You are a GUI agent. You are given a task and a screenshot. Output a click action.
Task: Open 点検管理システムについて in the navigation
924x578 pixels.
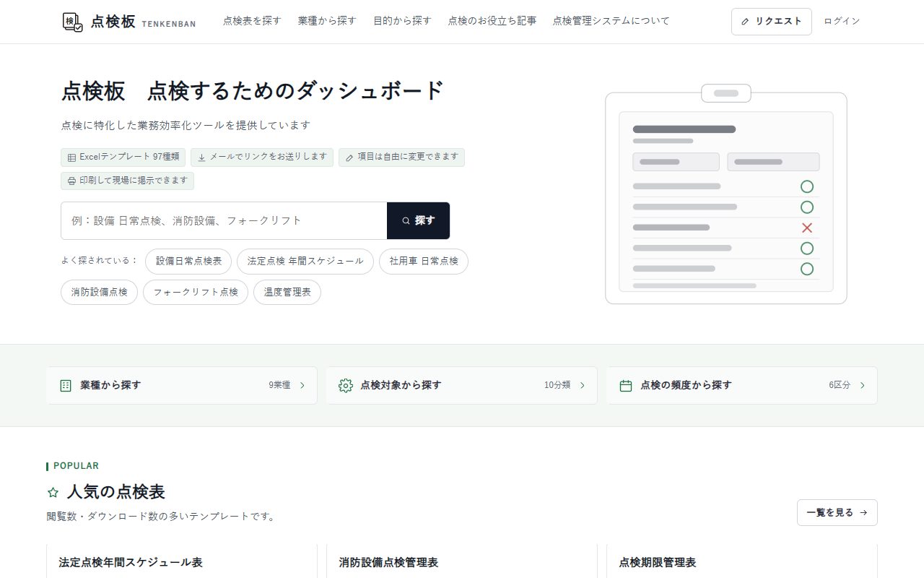611,22
